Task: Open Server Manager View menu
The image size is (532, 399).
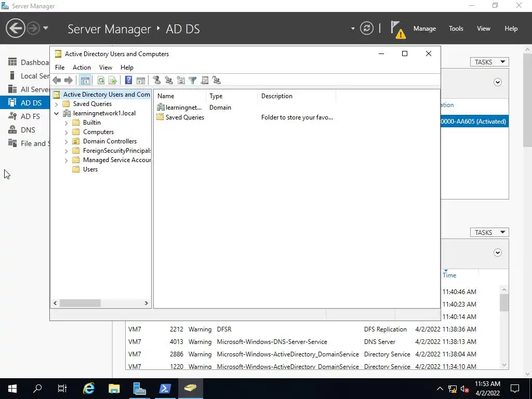Action: (x=484, y=29)
